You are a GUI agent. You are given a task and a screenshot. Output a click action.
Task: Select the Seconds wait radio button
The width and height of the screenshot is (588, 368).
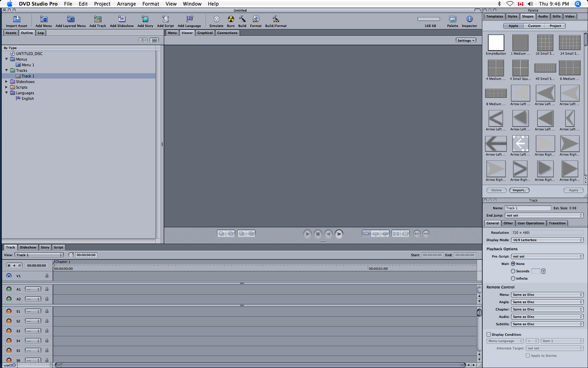click(513, 271)
